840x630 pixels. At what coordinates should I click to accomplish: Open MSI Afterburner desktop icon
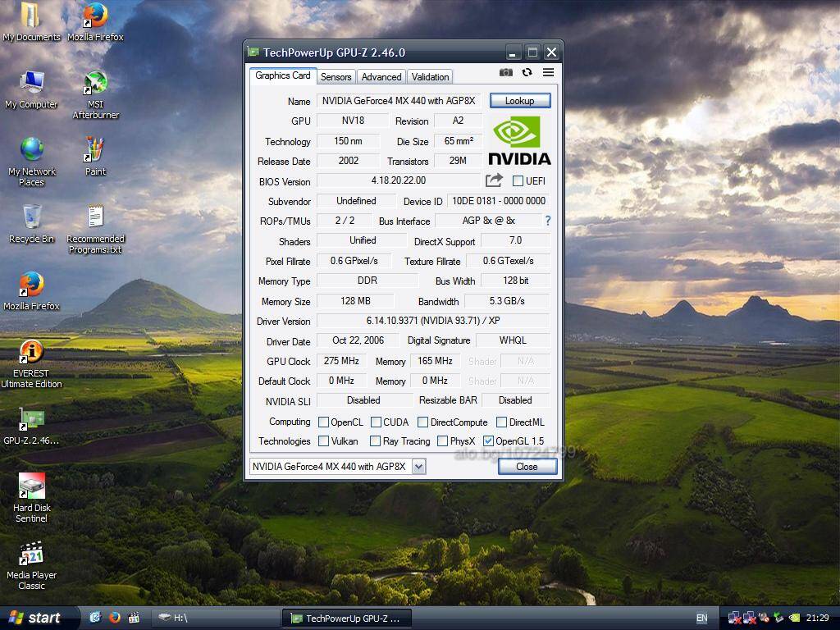click(96, 84)
